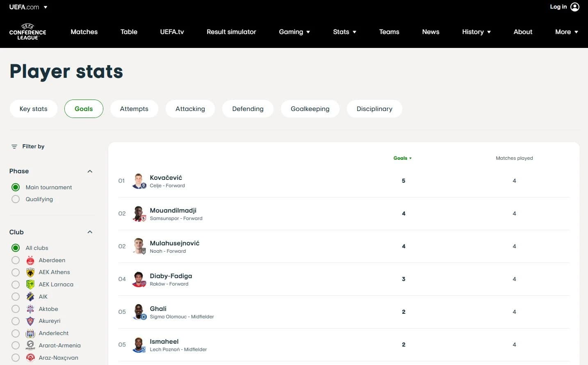This screenshot has width=588, height=365.
Task: Open the Ghali player name link
Action: coord(158,309)
